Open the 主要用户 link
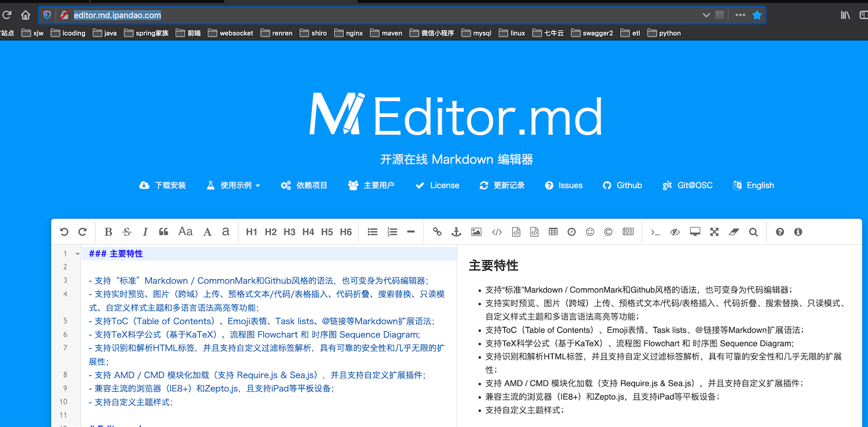 pos(371,185)
